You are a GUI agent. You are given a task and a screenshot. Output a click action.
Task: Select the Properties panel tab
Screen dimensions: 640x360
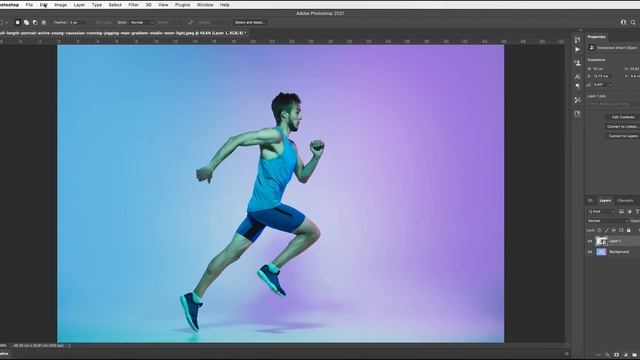[596, 37]
